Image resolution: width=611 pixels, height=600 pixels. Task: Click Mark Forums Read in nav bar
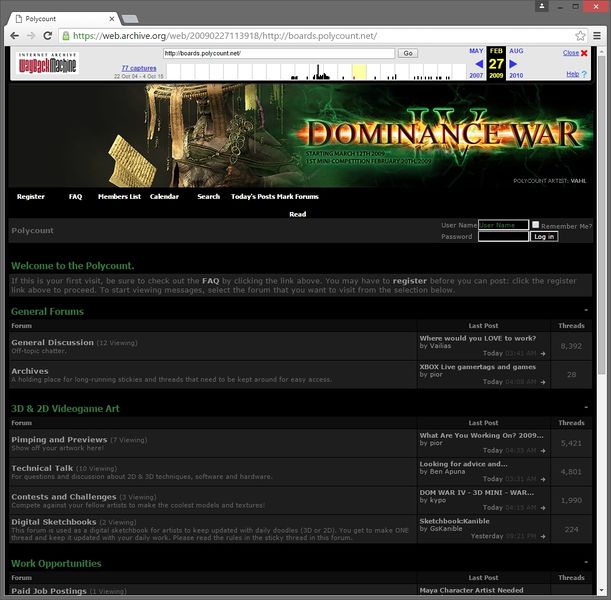coord(298,205)
